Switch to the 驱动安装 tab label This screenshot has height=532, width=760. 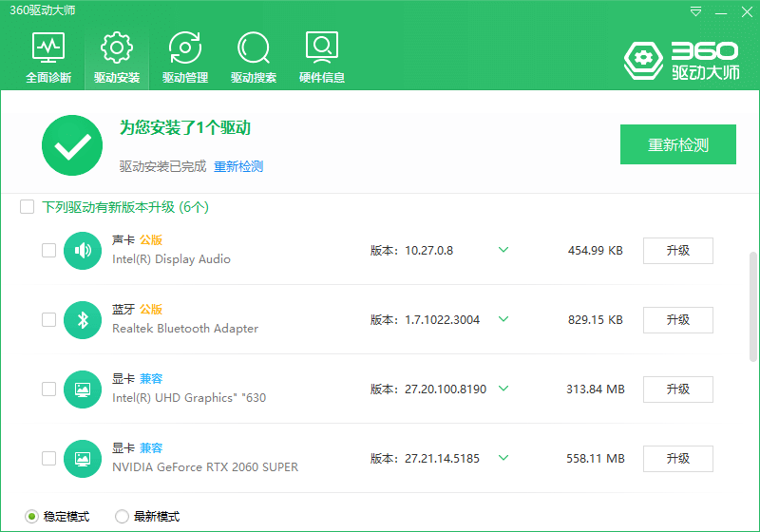click(117, 78)
